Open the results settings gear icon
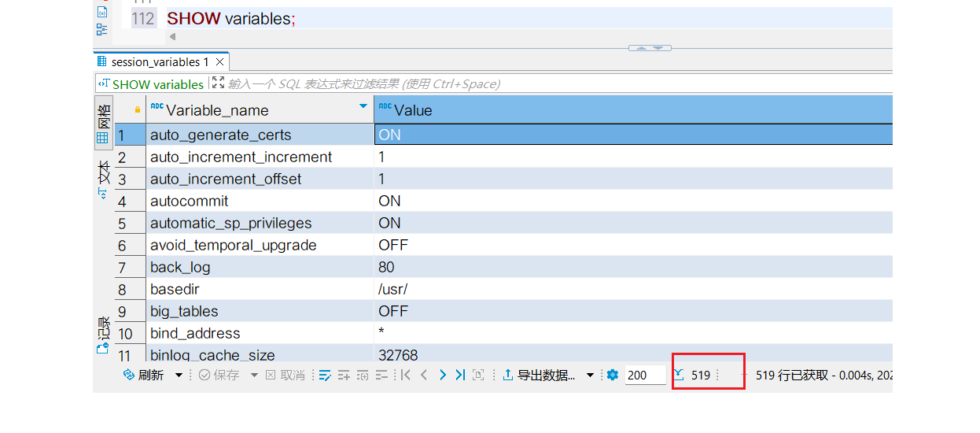The image size is (980, 433). [613, 376]
